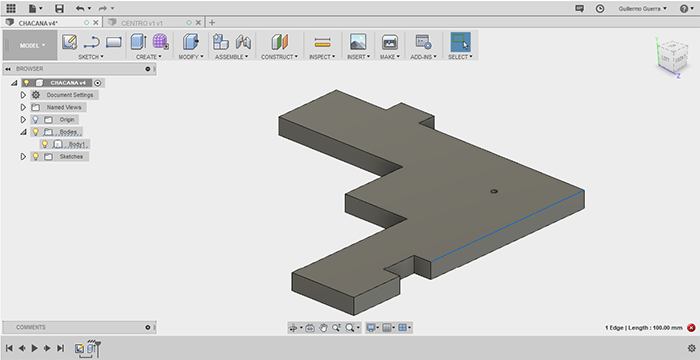
Task: Open the data panel grid icon
Action: [x=11, y=8]
